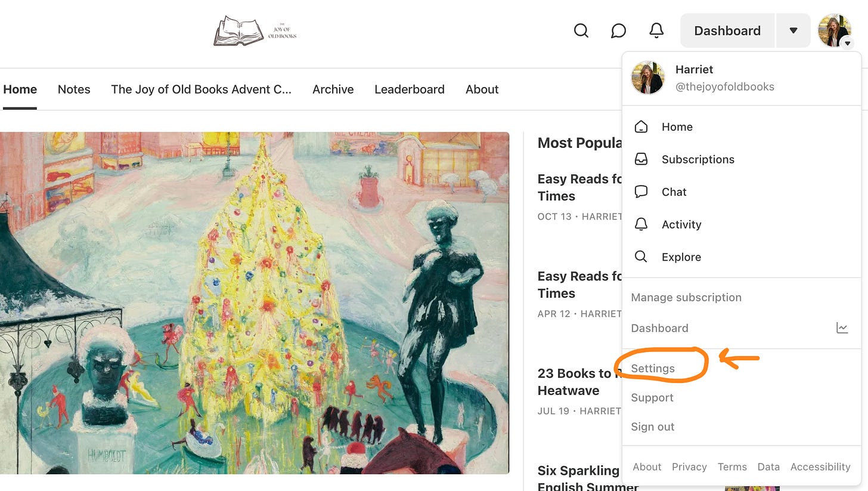Choose Sign out from the menu
The width and height of the screenshot is (868, 491).
[x=653, y=427]
